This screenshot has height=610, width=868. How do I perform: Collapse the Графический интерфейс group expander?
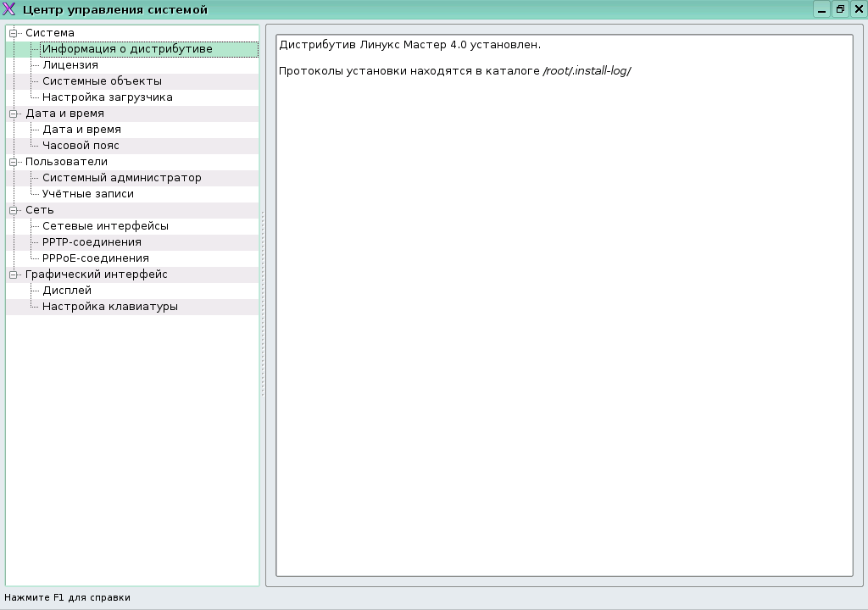pyautogui.click(x=14, y=274)
